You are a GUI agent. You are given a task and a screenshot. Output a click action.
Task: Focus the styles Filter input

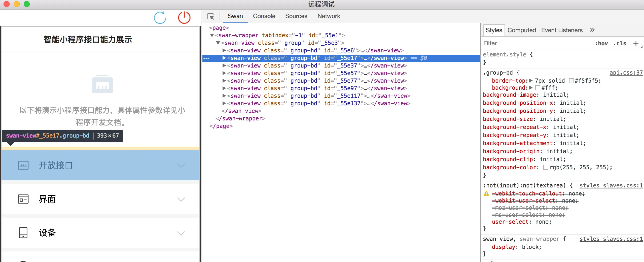pyautogui.click(x=536, y=43)
